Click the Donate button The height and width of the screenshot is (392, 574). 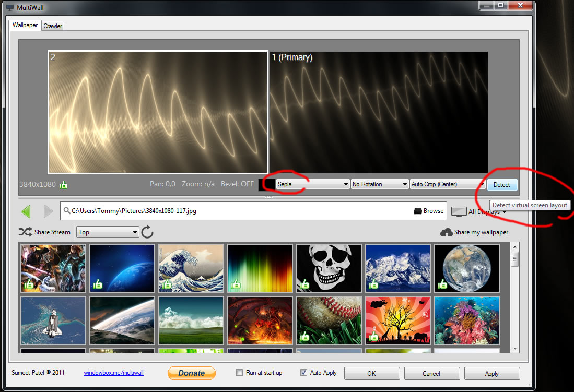point(192,373)
